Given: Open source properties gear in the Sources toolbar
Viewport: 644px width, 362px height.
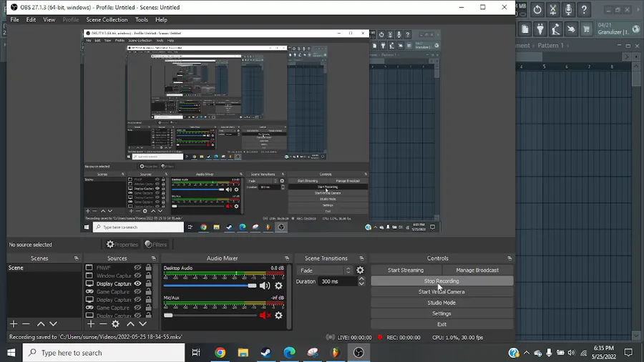Looking at the screenshot, I should (115, 324).
